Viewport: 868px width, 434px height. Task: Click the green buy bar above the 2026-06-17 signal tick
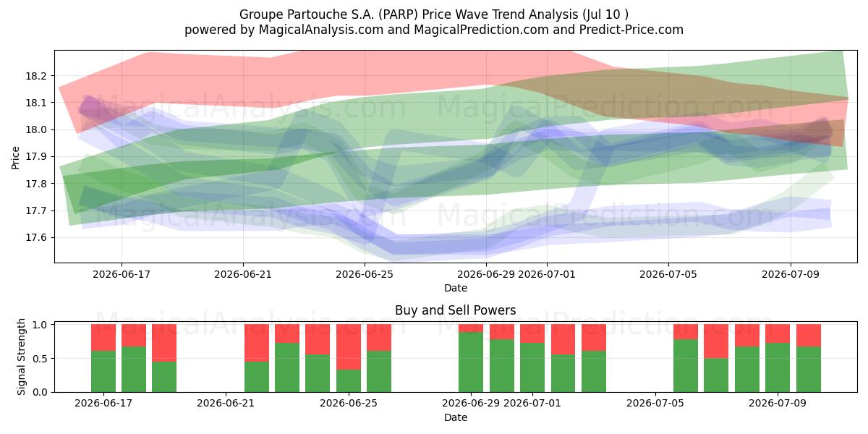tap(103, 371)
